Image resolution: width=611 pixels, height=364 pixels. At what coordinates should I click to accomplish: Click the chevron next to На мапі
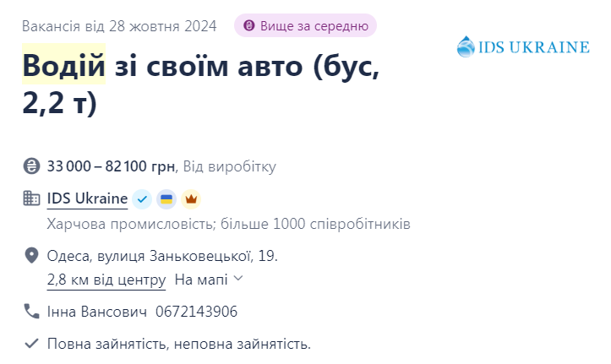coord(238,279)
